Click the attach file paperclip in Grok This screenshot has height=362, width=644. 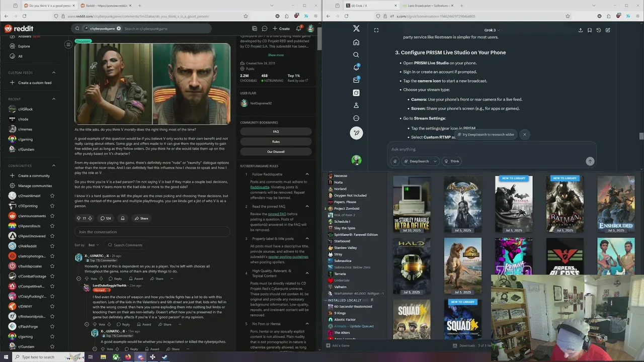[x=395, y=161]
